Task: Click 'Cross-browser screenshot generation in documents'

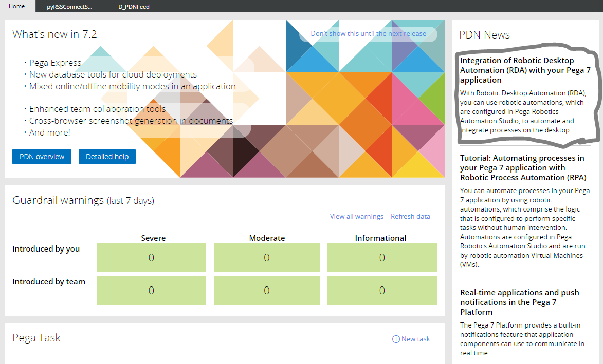Action: (x=131, y=121)
